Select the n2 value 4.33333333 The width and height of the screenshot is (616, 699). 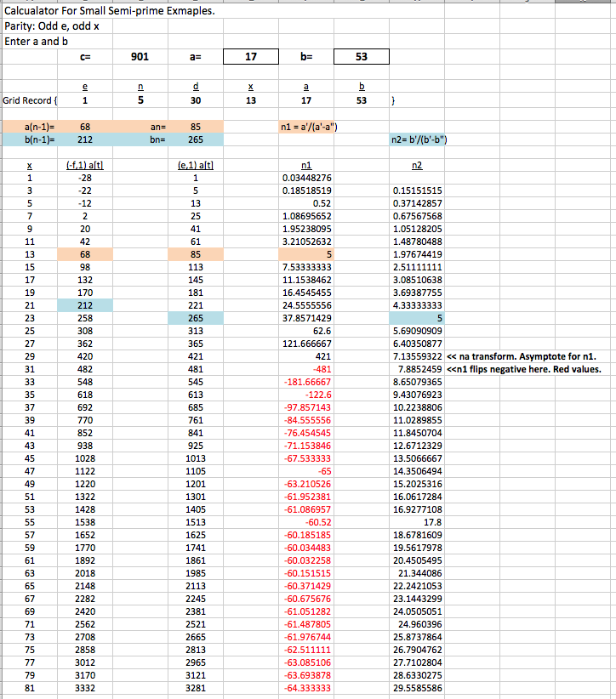tap(418, 305)
